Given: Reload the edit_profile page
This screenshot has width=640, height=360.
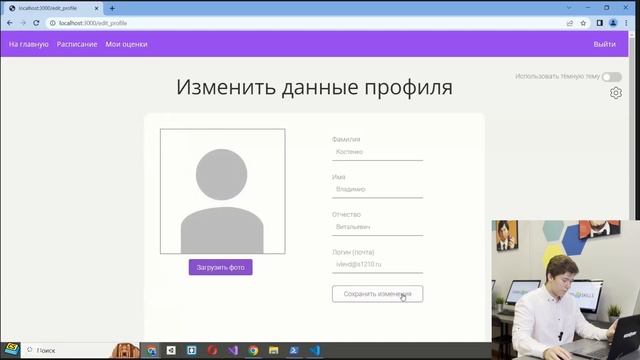Looking at the screenshot, I should tap(36, 23).
